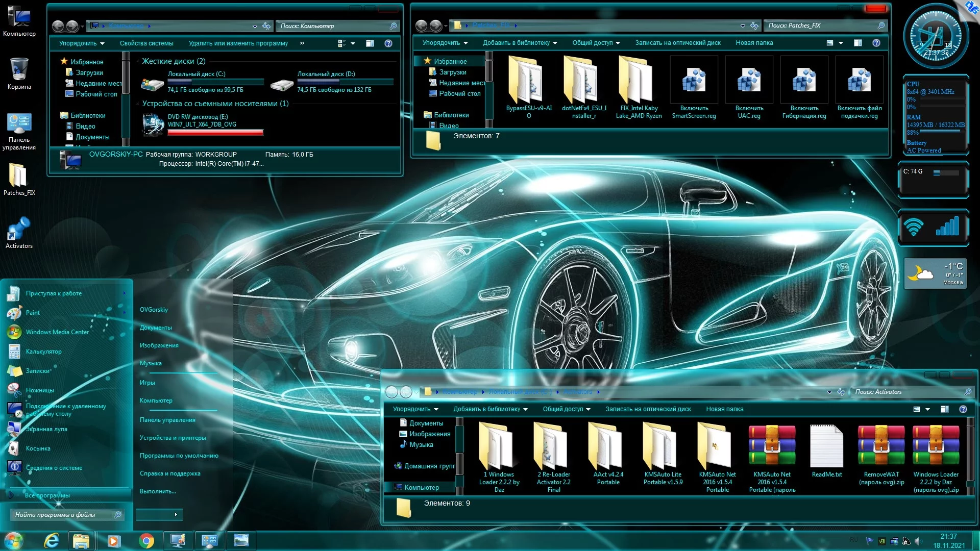Screen dimensions: 980x551
Task: Open Панель управления from the Start menu
Action: (x=167, y=420)
